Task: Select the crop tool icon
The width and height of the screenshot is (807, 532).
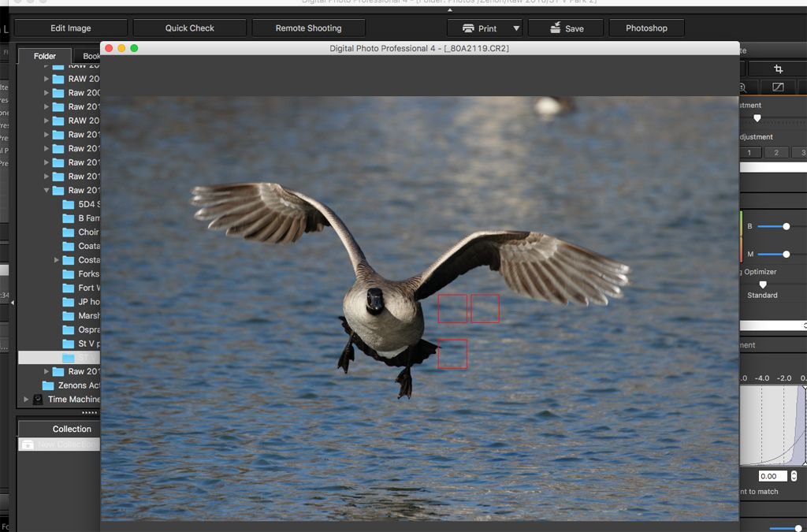Action: coord(778,69)
